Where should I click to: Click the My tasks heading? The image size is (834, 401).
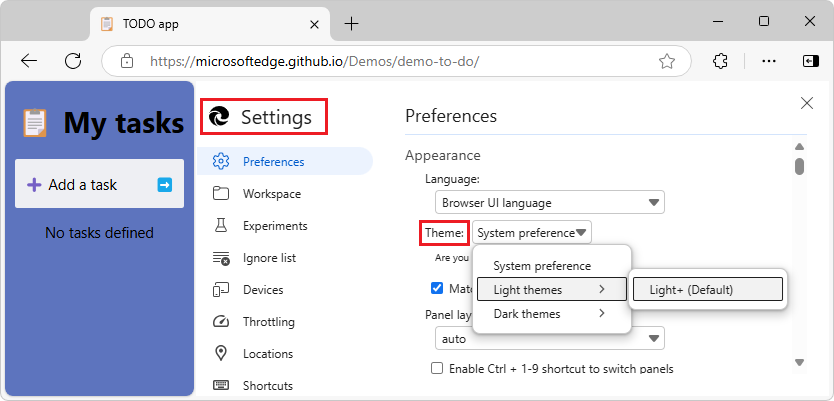(123, 123)
